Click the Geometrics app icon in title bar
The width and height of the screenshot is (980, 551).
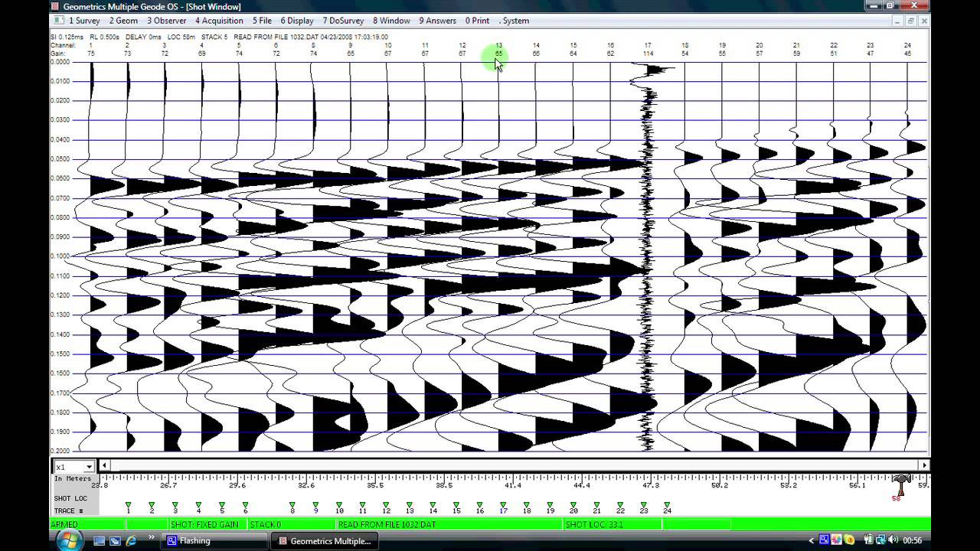click(55, 6)
